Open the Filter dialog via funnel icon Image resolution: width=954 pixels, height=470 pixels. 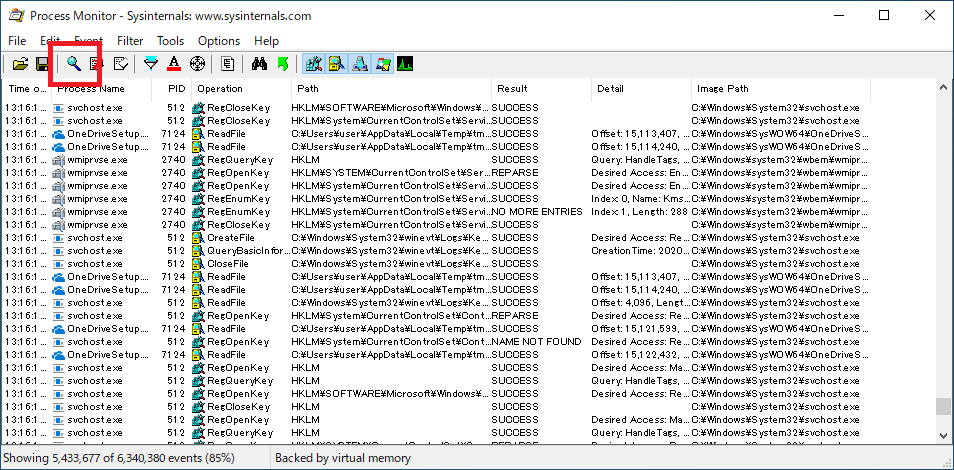point(151,63)
